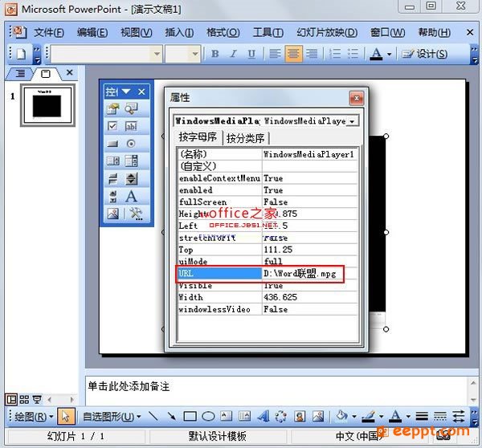Close the slides outline pane
The height and width of the screenshot is (448, 482).
click(70, 72)
